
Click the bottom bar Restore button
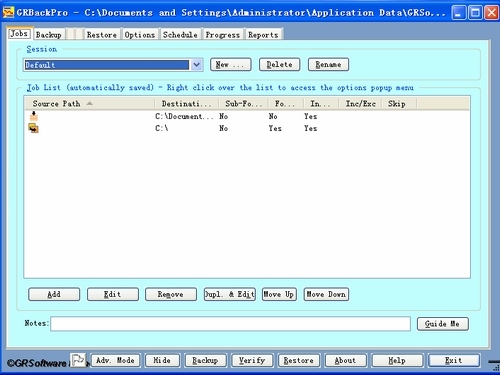pos(299,360)
